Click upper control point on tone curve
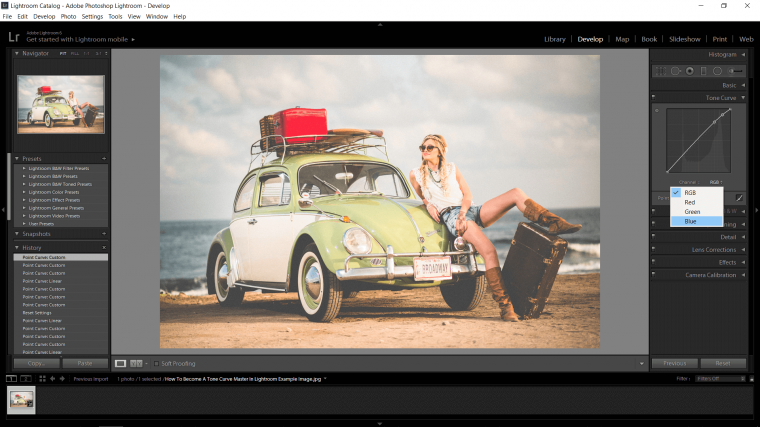This screenshot has height=427, width=760. tap(723, 114)
